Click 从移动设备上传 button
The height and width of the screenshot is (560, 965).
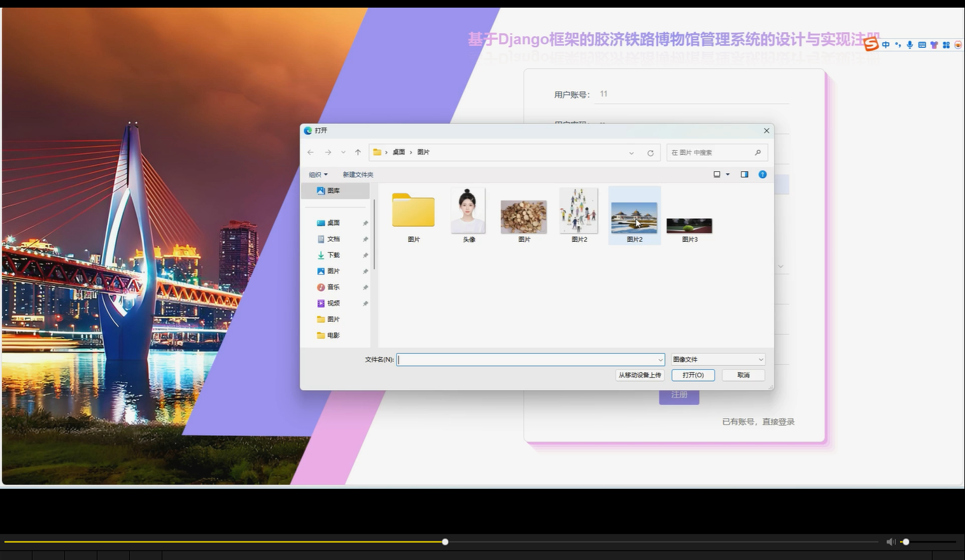[x=640, y=375]
